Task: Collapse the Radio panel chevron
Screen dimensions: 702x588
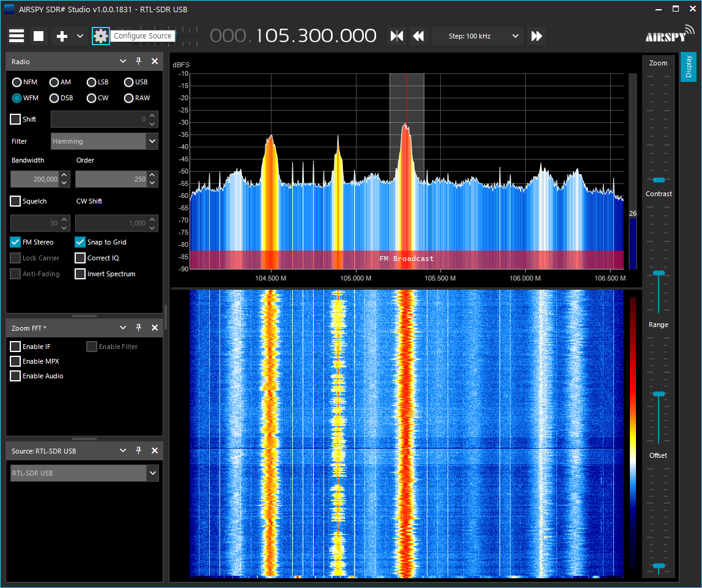Action: 123,61
